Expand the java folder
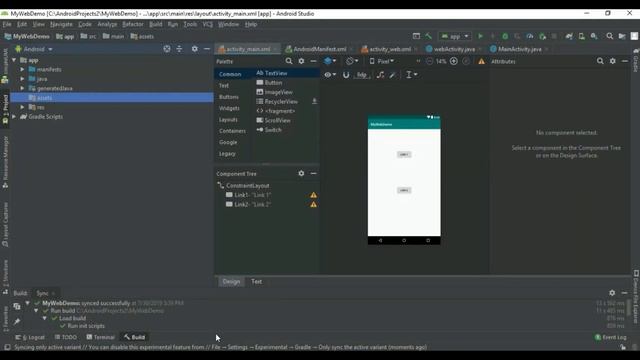640x360 pixels. (22, 79)
